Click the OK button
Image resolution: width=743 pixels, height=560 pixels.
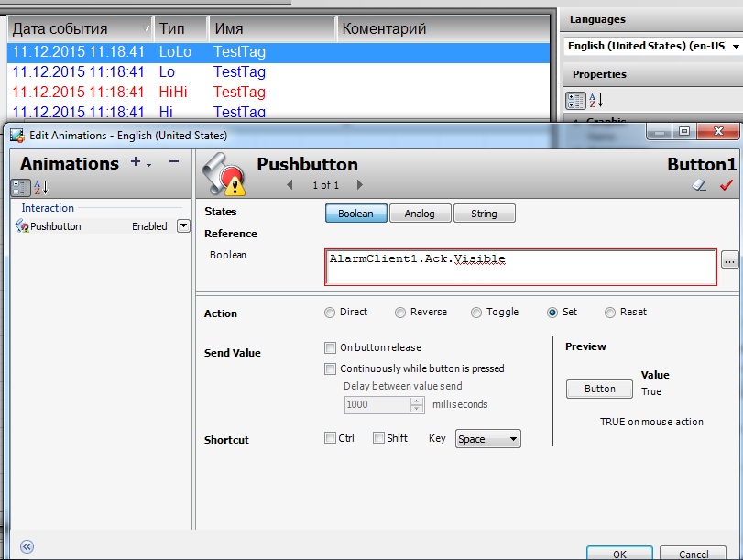(x=619, y=553)
